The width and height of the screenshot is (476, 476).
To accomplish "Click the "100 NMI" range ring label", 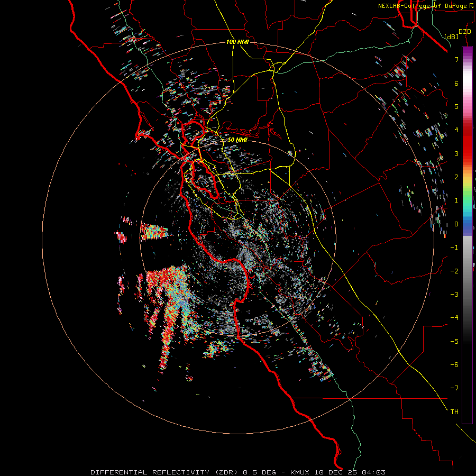I will [x=237, y=42].
